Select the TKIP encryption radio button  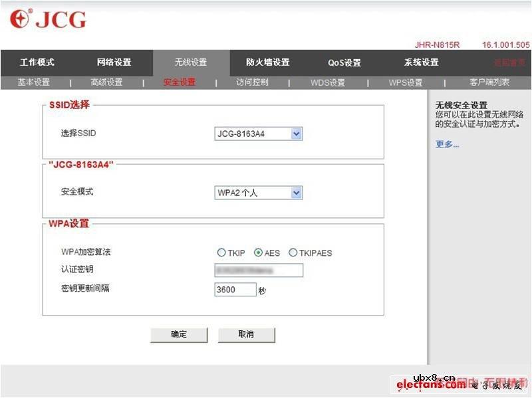(x=221, y=252)
